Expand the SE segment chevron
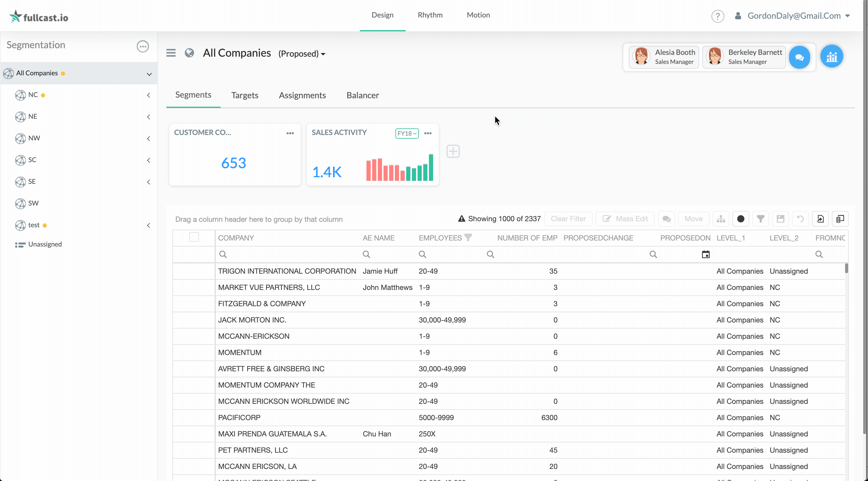The image size is (868, 481). coord(149,182)
